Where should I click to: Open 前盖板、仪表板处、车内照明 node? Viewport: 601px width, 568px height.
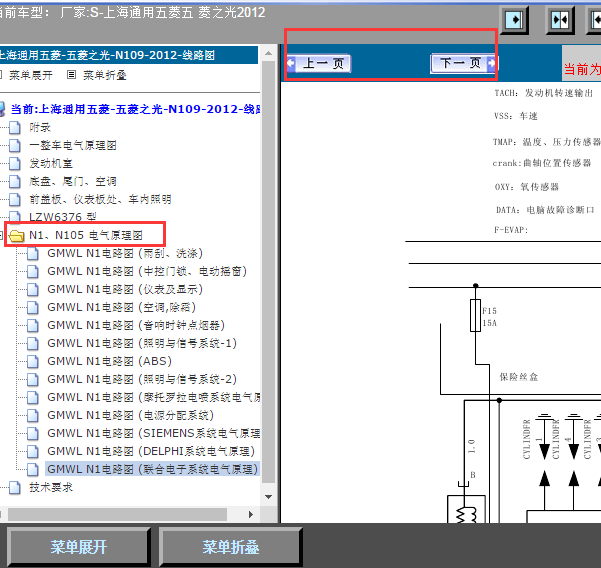click(x=100, y=199)
